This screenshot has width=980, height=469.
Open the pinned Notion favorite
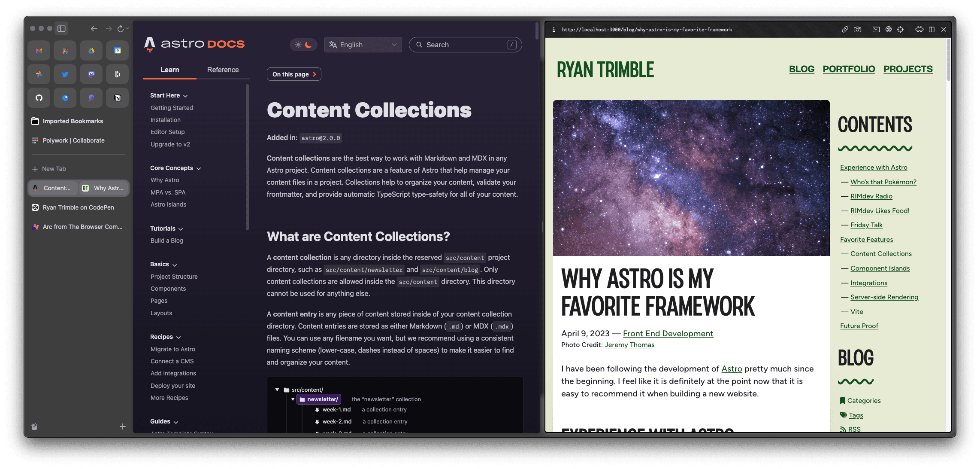118,98
